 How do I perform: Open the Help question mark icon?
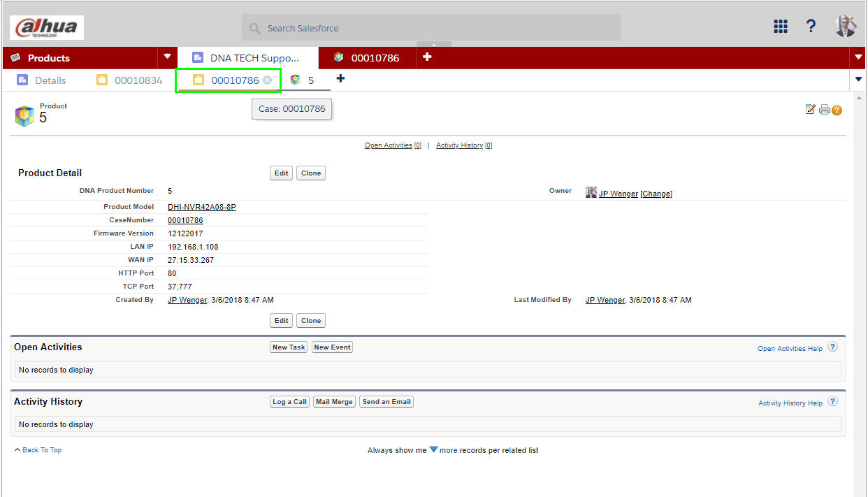(x=811, y=27)
